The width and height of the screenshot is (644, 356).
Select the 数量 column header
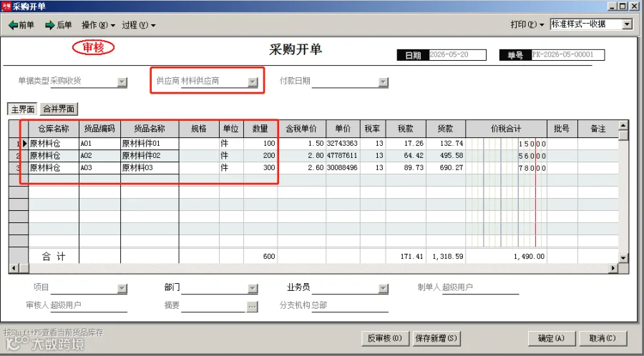pos(260,129)
